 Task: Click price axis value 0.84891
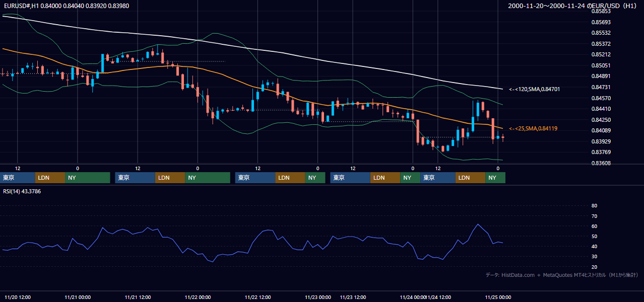click(601, 76)
